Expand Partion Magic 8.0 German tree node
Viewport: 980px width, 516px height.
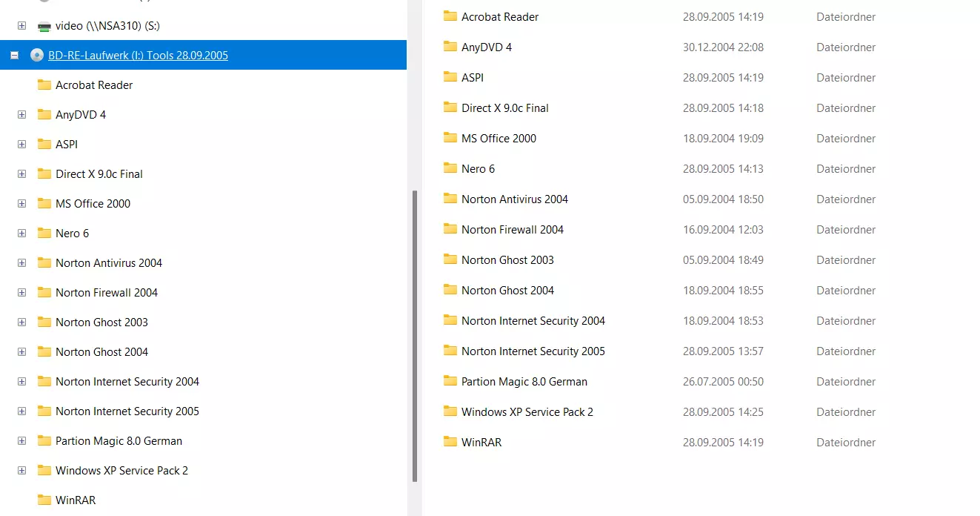(x=21, y=440)
